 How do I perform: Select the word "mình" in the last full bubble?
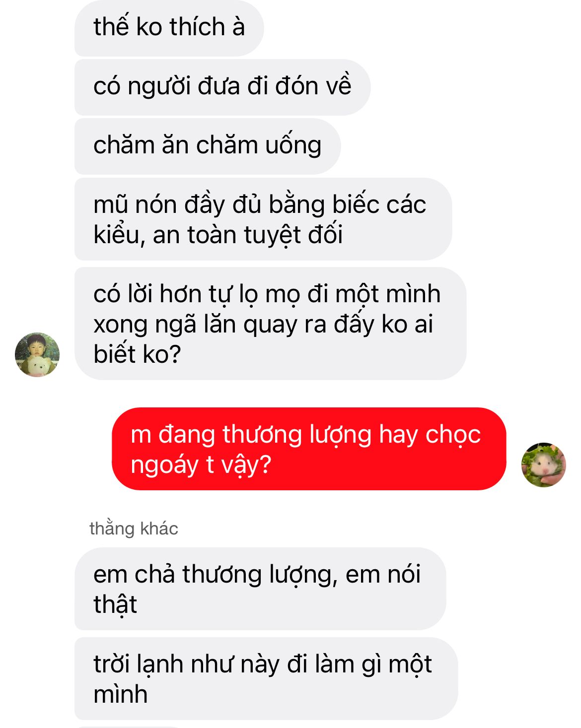tap(121, 694)
